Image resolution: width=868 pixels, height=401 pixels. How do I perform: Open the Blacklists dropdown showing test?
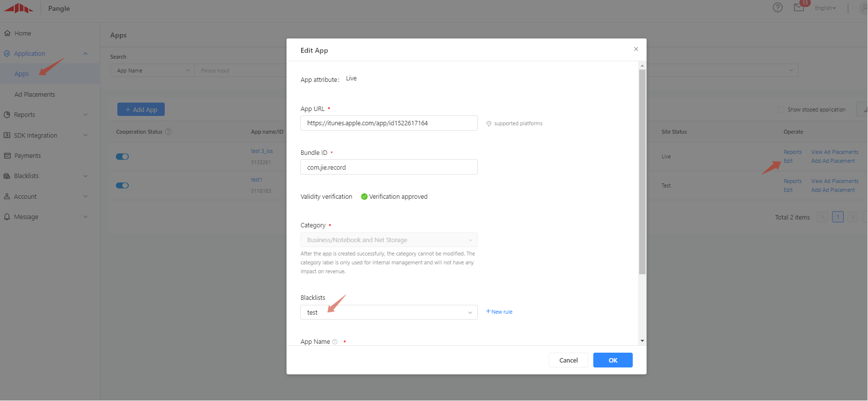[x=389, y=312]
